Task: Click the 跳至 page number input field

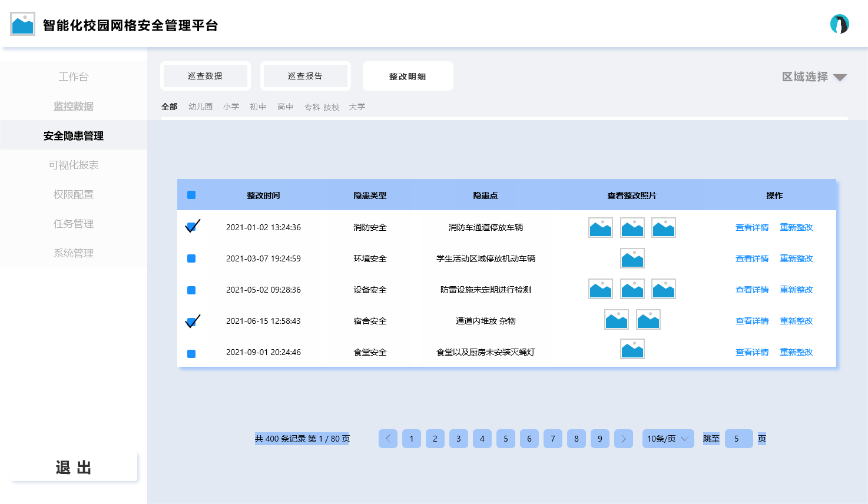Action: [739, 439]
